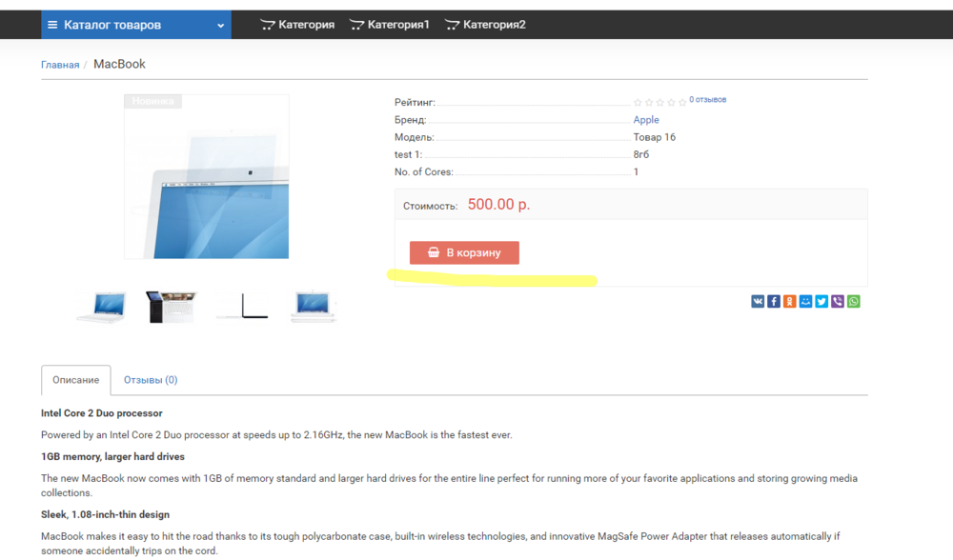Viewport: 953px width, 560px height.
Task: Click the No. of Cores label
Action: click(x=424, y=171)
